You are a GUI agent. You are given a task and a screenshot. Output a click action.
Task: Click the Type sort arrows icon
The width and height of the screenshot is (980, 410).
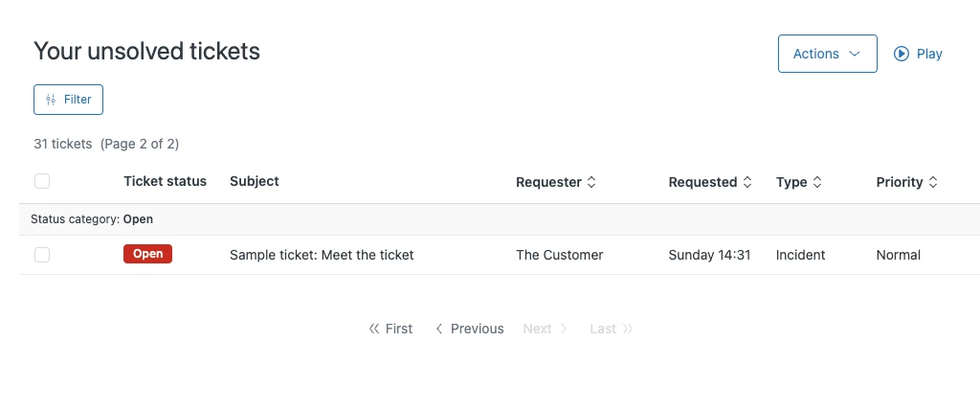pyautogui.click(x=817, y=182)
